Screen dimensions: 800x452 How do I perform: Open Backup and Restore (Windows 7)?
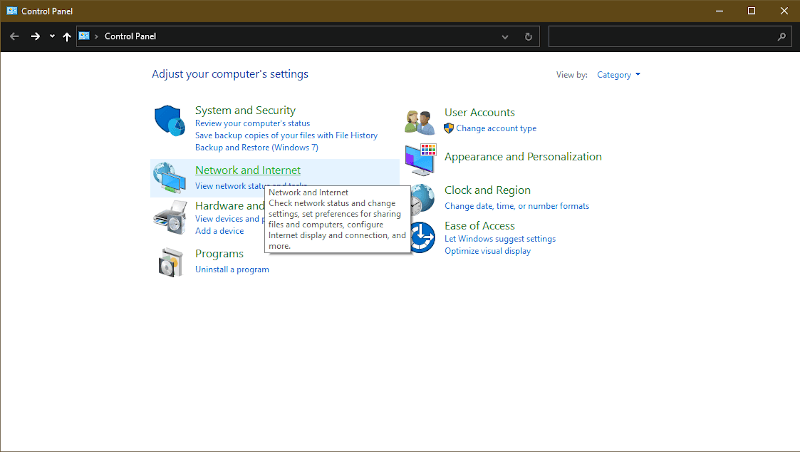click(x=257, y=147)
